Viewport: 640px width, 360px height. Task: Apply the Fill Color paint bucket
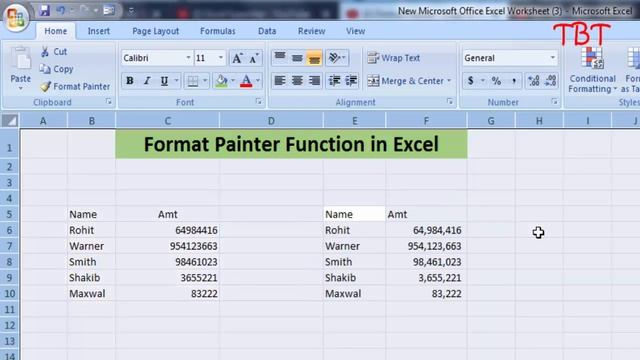(x=221, y=81)
